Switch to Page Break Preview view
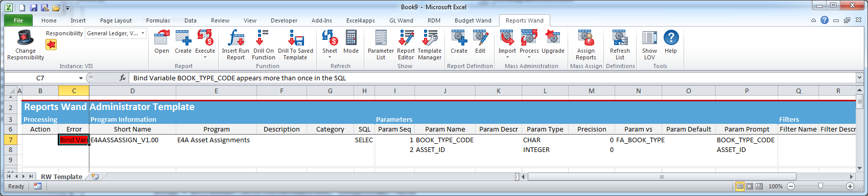Image resolution: width=868 pixels, height=196 pixels. pyautogui.click(x=759, y=186)
